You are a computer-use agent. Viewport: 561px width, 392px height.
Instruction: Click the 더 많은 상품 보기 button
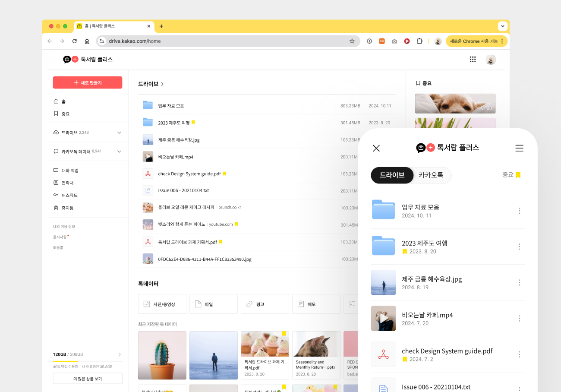[x=88, y=379]
